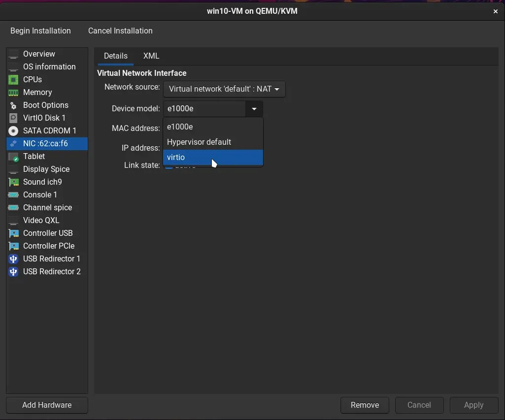This screenshot has width=505, height=420.
Task: Click Cancel Installation
Action: pyautogui.click(x=120, y=31)
